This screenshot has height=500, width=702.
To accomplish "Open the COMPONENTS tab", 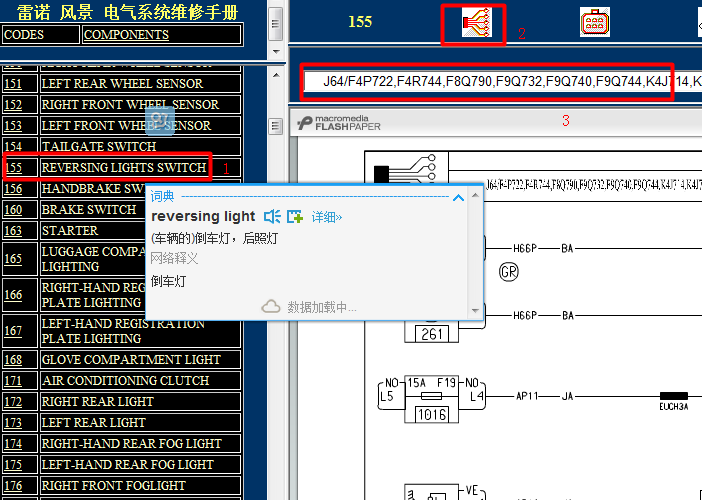I will point(162,34).
